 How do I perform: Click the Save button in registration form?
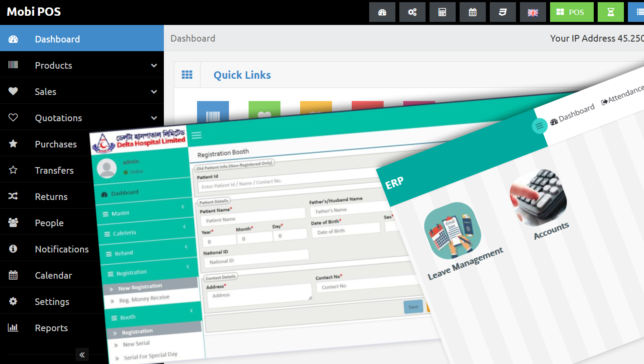click(413, 307)
